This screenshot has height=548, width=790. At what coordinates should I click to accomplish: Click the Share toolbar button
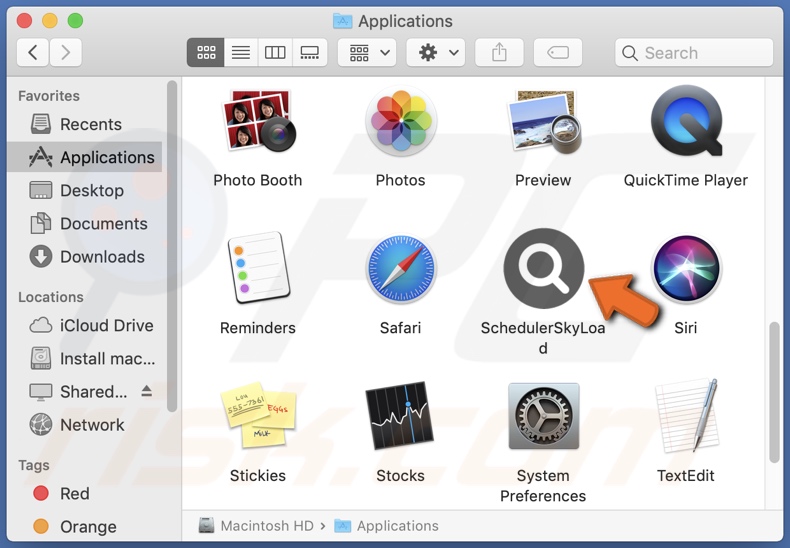499,52
